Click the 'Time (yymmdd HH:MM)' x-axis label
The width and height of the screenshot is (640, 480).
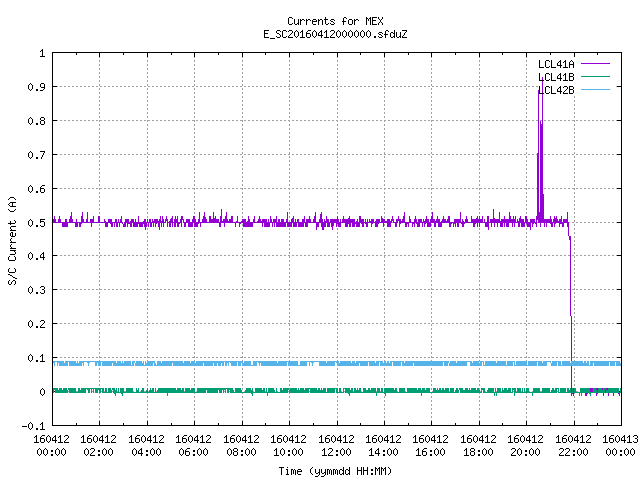[335, 471]
